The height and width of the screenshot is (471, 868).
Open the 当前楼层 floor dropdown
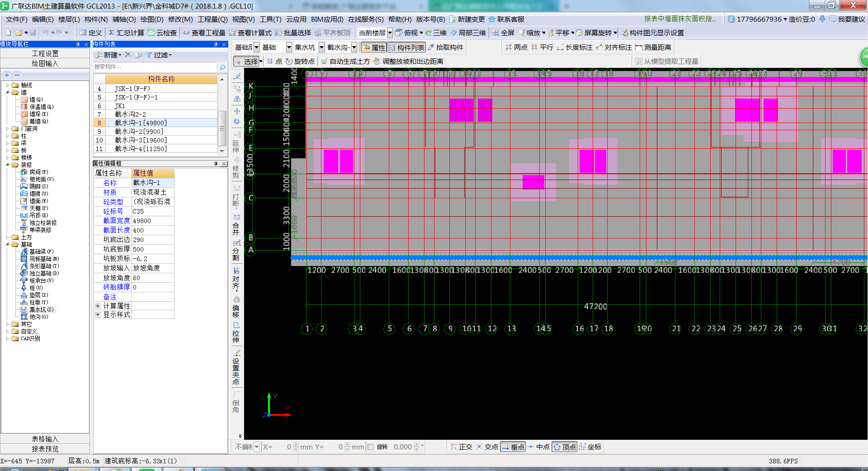coord(390,33)
